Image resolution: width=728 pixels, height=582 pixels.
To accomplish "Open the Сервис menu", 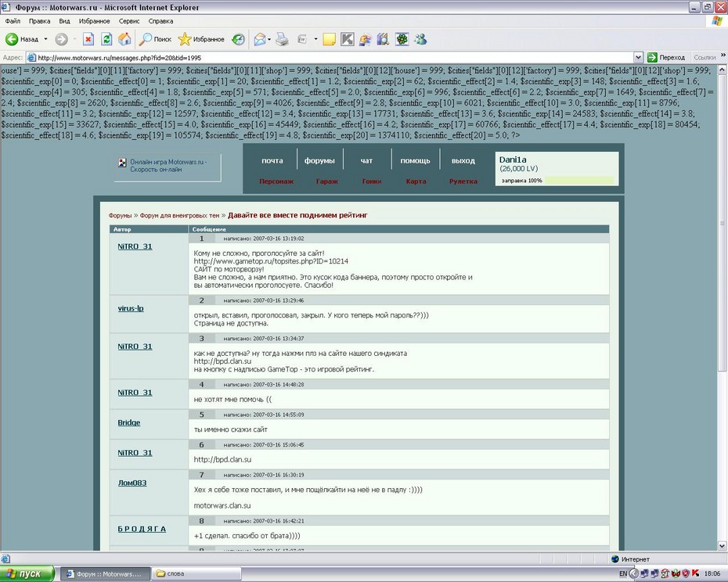I will 129,21.
